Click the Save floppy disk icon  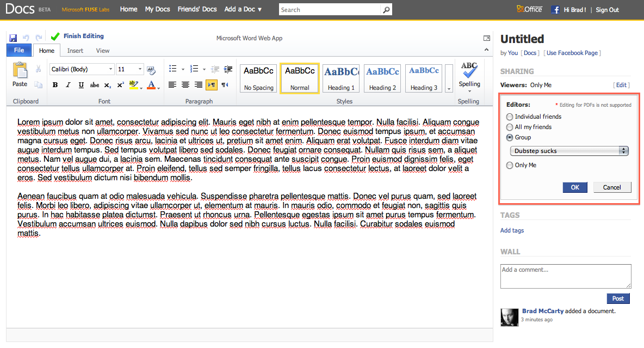tap(13, 38)
